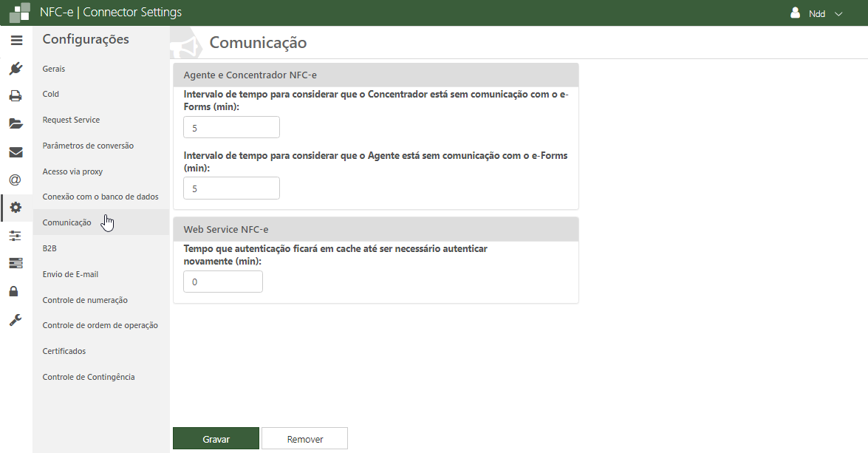Open the sliders adjustments icon in sidebar
This screenshot has height=453, width=868.
point(16,236)
